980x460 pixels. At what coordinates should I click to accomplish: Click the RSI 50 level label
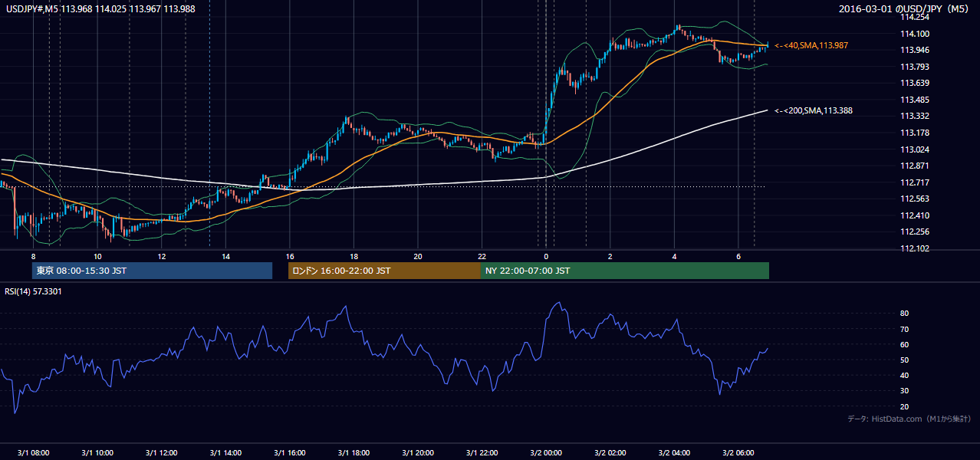coord(904,360)
